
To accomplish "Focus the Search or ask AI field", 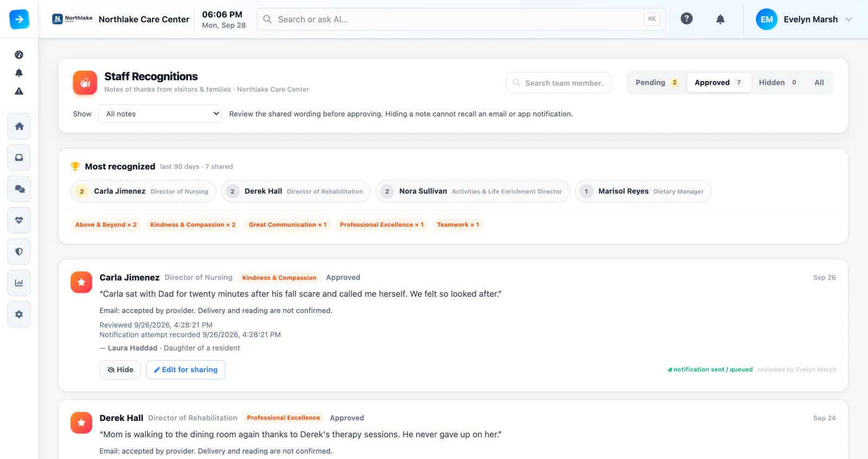I will 461,20.
